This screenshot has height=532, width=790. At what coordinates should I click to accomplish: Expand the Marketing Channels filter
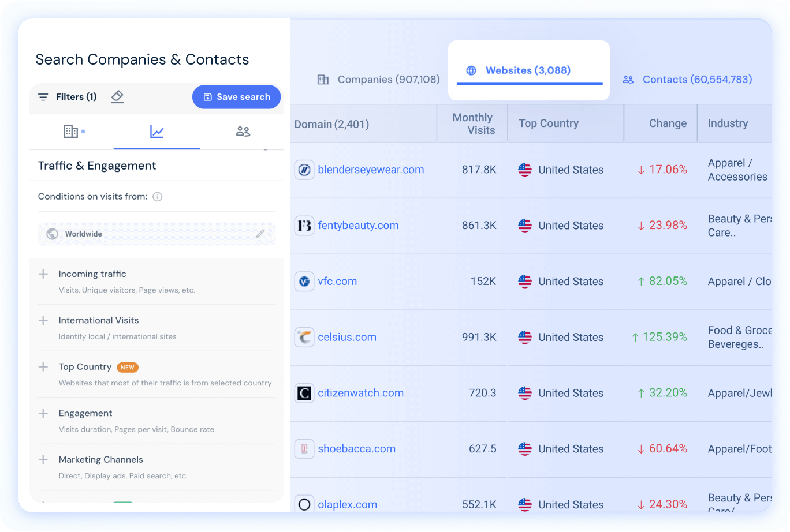pos(43,459)
